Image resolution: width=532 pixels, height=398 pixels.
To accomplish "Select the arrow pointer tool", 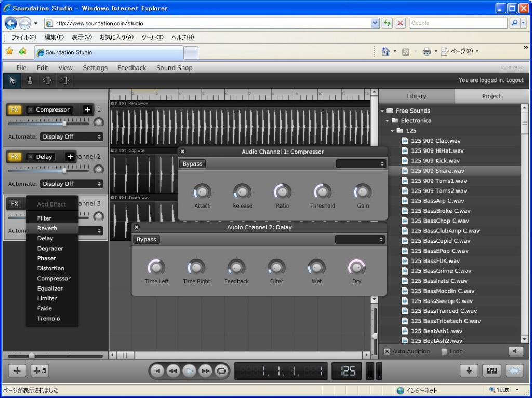I will pyautogui.click(x=12, y=80).
